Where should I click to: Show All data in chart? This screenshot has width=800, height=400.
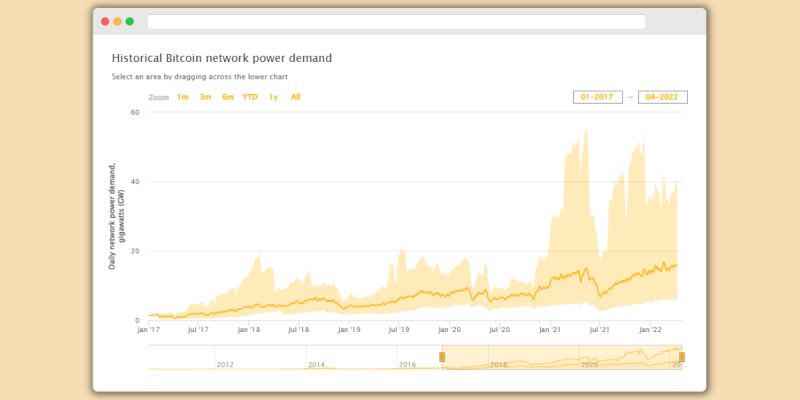point(295,97)
